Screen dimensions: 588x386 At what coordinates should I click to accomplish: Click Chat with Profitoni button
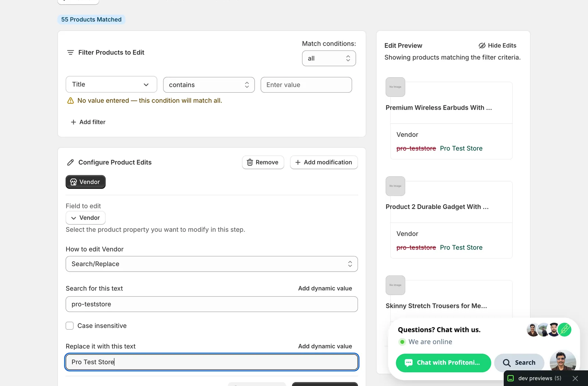[x=443, y=363]
